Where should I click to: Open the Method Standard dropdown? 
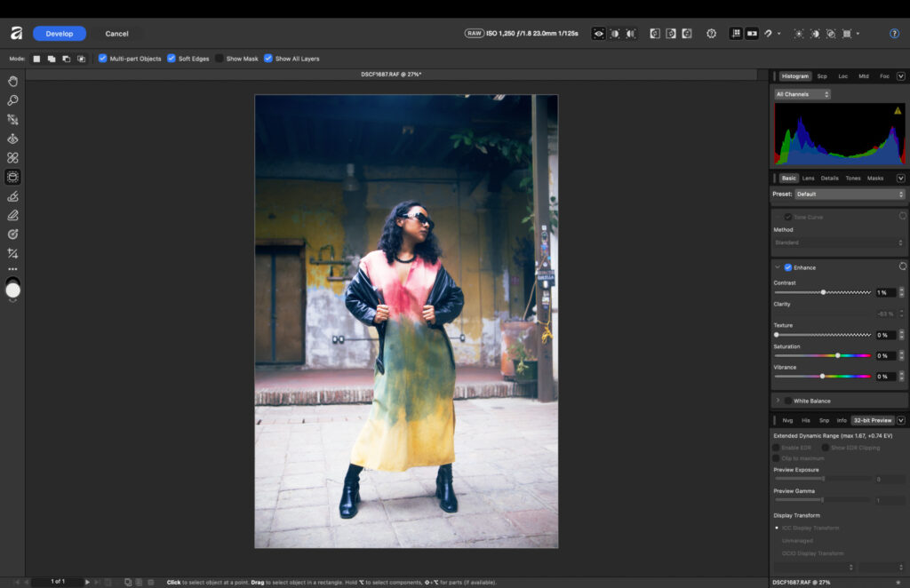tap(839, 242)
